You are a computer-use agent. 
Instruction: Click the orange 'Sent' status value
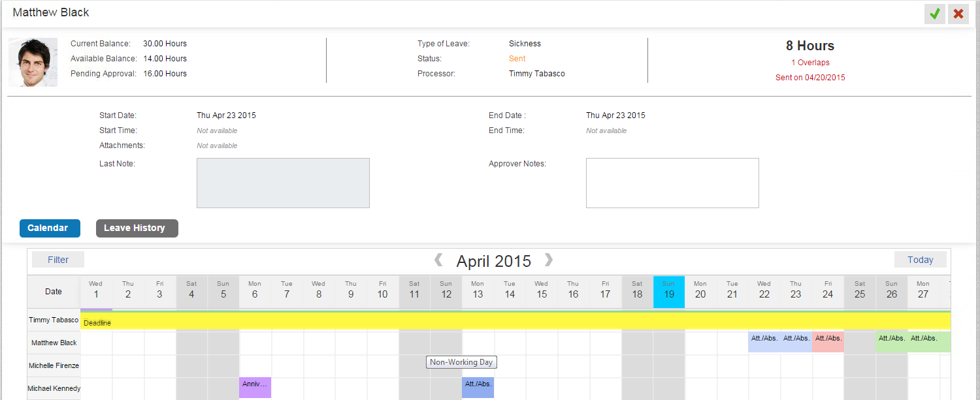pyautogui.click(x=517, y=59)
